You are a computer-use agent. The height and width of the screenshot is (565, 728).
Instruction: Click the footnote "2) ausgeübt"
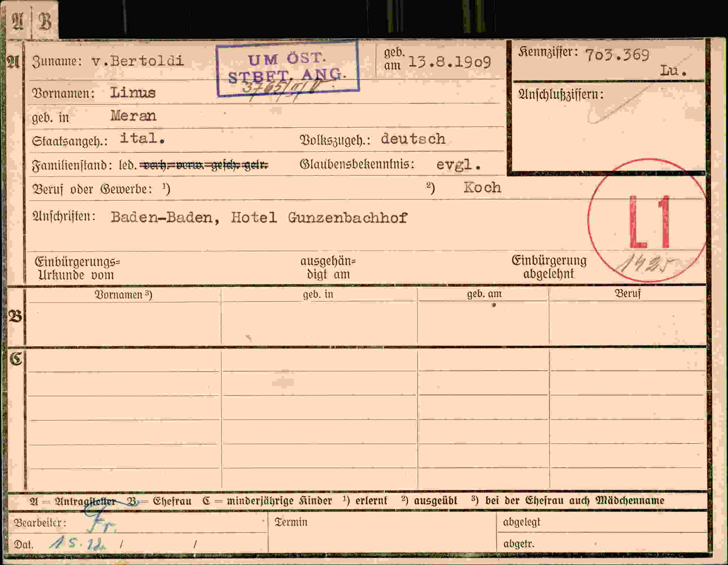tap(429, 500)
